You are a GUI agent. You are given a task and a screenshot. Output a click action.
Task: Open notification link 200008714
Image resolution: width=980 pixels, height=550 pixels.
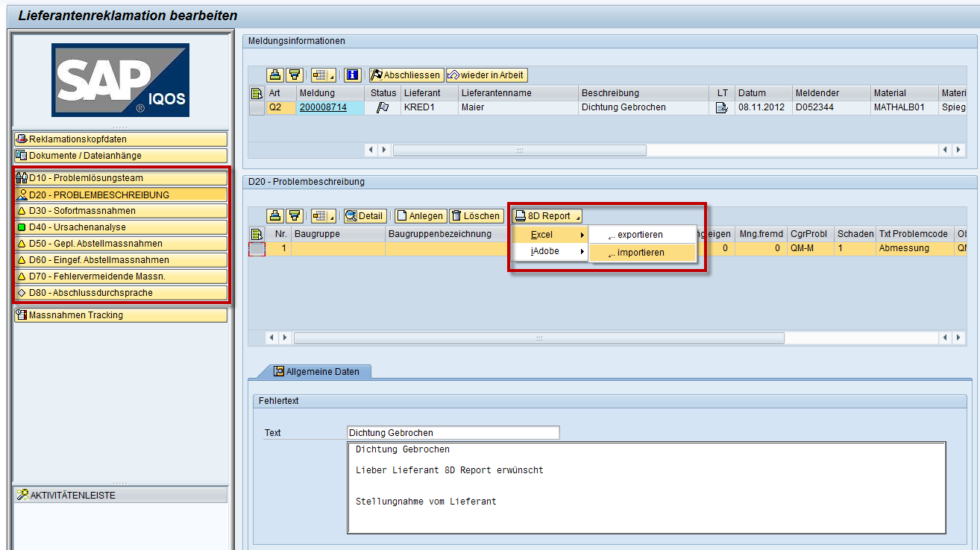point(323,107)
